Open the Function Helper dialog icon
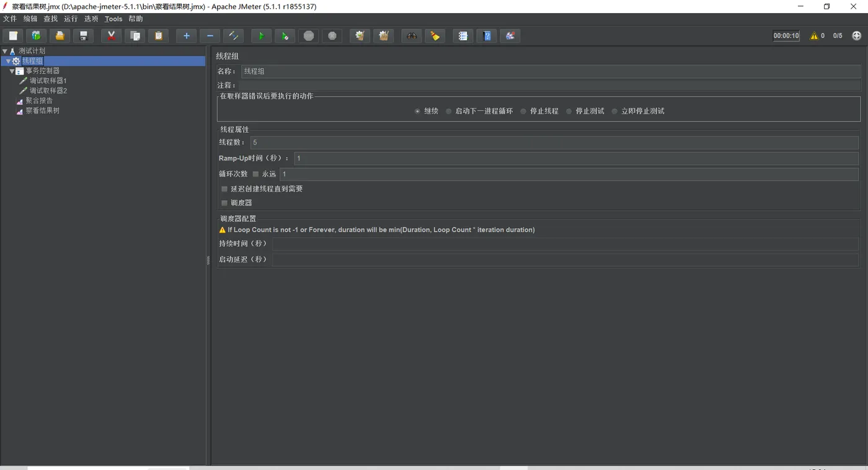 pos(463,36)
